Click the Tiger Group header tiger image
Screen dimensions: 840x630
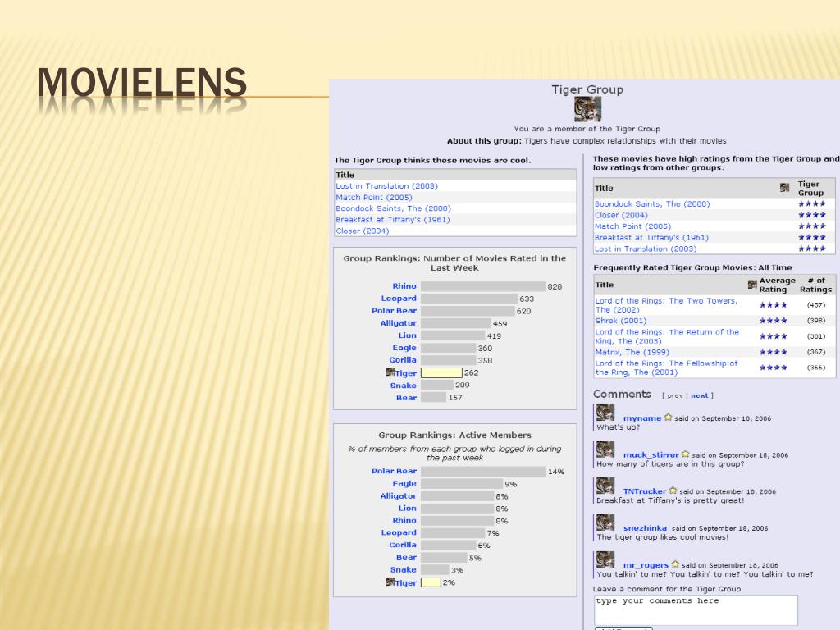pos(587,109)
